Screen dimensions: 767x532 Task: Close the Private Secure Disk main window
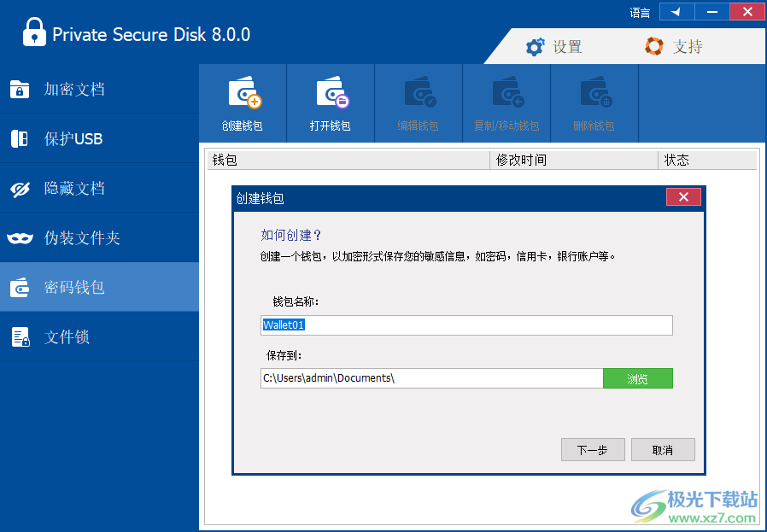pyautogui.click(x=747, y=12)
